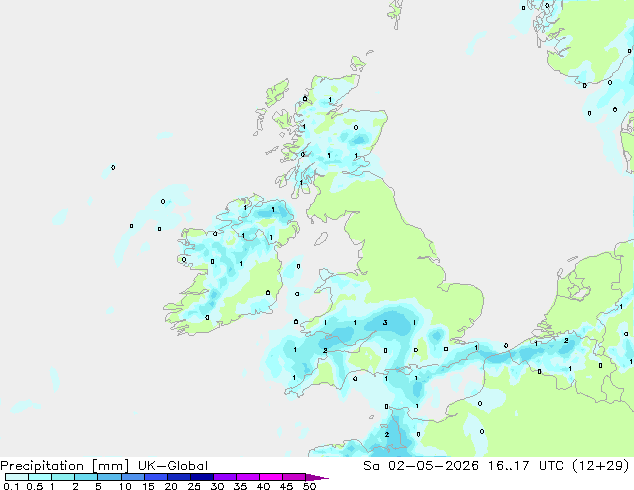Click the 40–45 mm magenta legend swatch
Image resolution: width=634 pixels, height=490 pixels.
point(271,477)
